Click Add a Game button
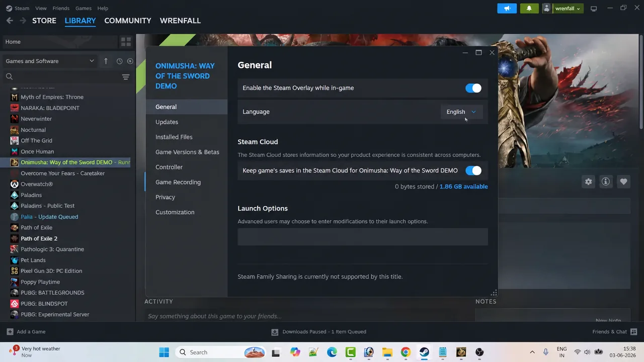 point(26,332)
